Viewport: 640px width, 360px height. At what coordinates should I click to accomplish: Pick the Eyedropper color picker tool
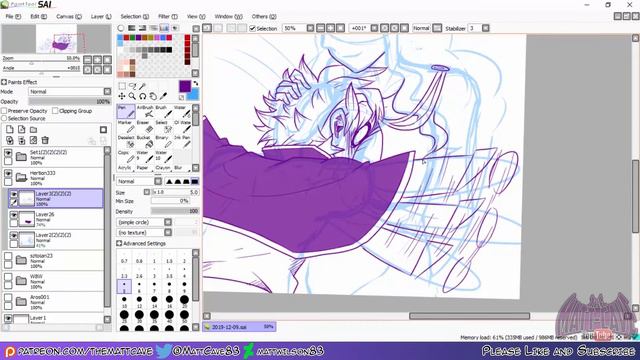tap(163, 96)
